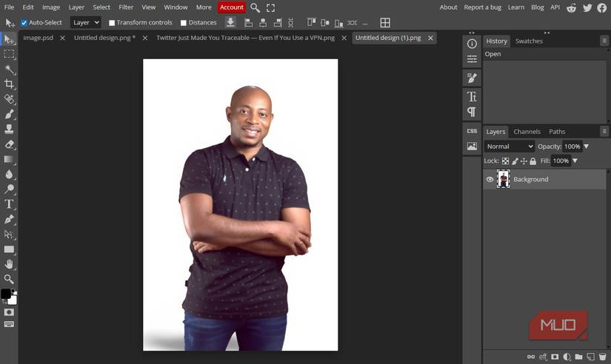
Task: Select the Eraser tool
Action: tap(9, 145)
